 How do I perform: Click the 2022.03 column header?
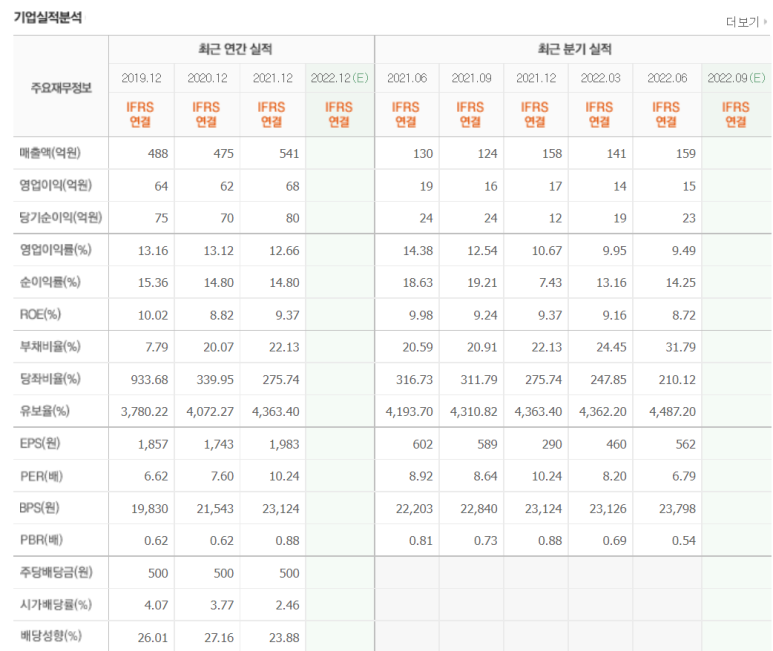point(600,78)
